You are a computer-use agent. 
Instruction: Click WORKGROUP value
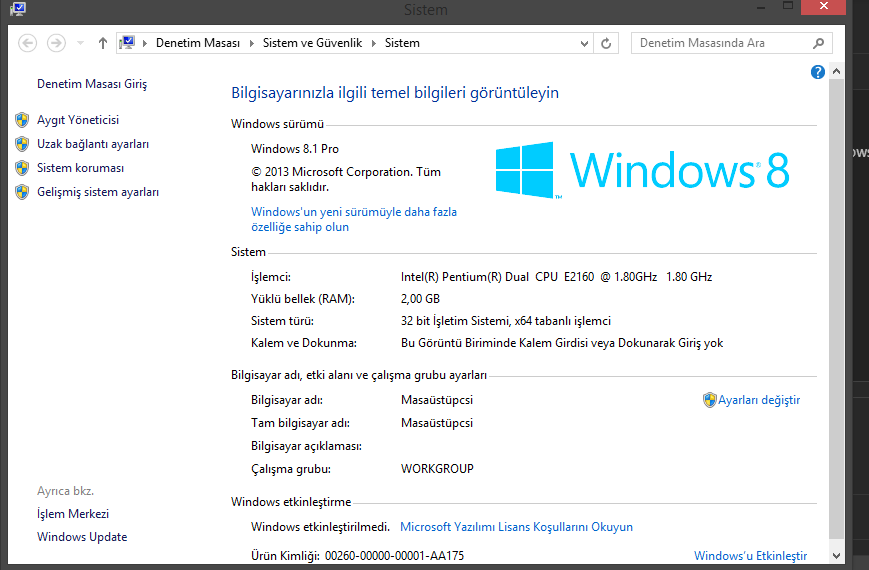pos(437,469)
